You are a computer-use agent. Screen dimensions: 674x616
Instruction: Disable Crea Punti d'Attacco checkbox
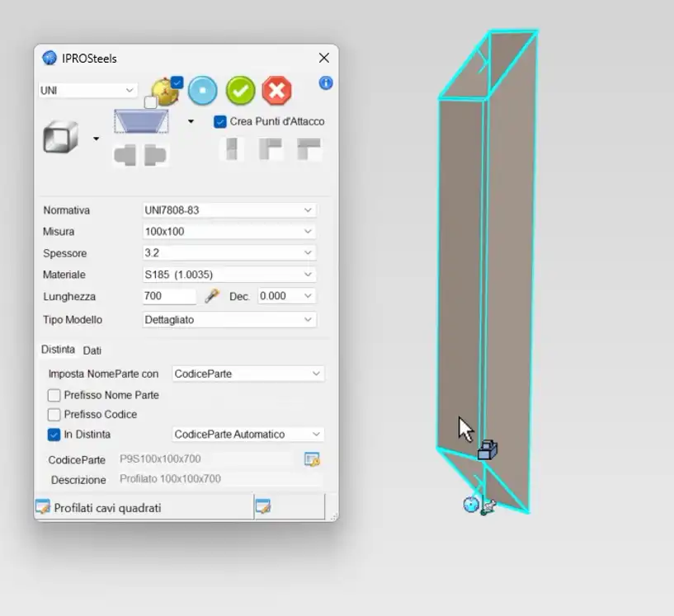[x=220, y=121]
